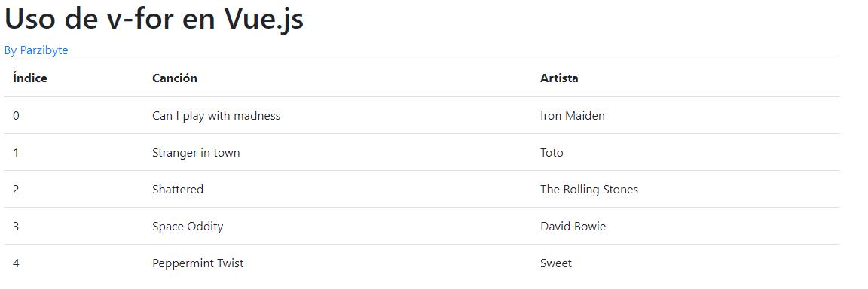Viewport: 868px width, 289px height.
Task: Select the Can I play with madness cell
Action: pos(216,115)
